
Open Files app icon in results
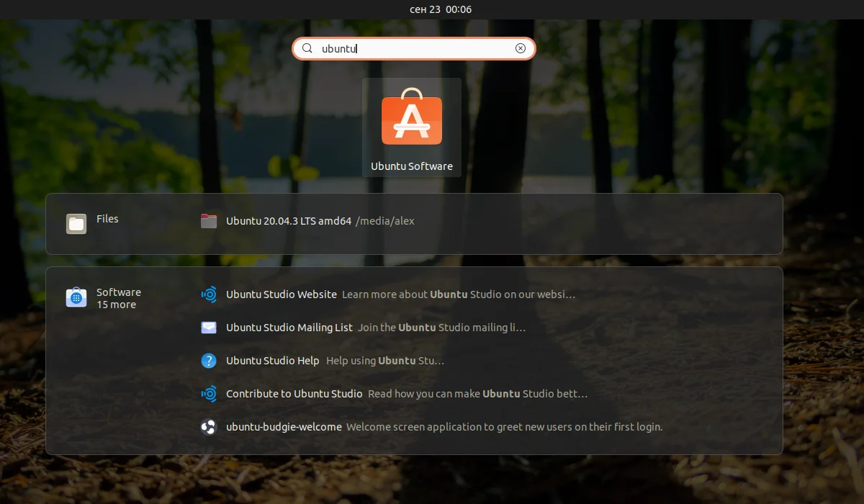coord(76,224)
